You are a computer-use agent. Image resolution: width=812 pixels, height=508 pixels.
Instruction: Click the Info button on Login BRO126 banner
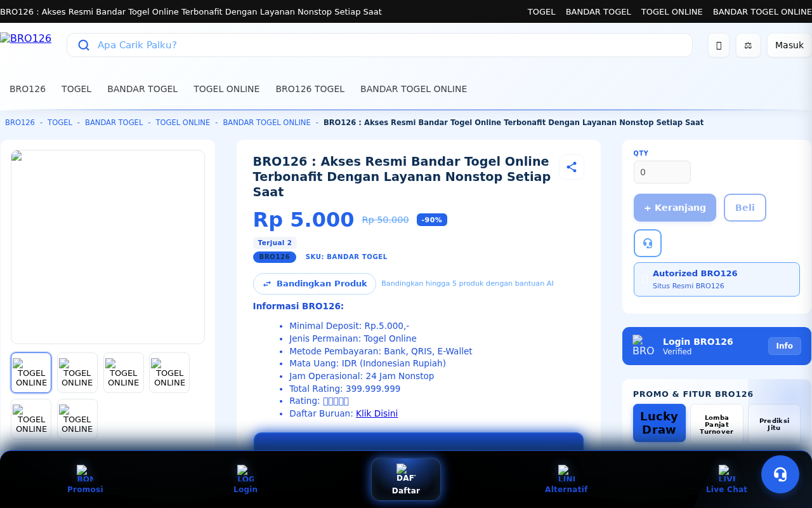click(785, 346)
